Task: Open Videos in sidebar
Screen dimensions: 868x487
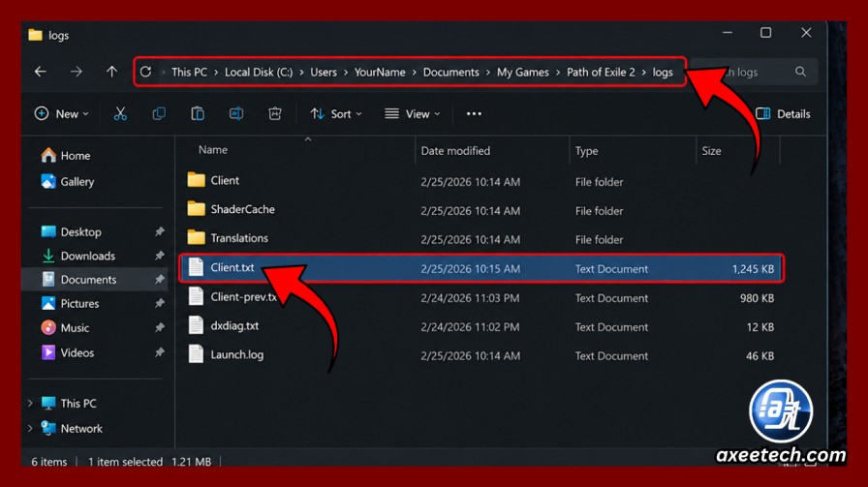Action: [x=67, y=352]
